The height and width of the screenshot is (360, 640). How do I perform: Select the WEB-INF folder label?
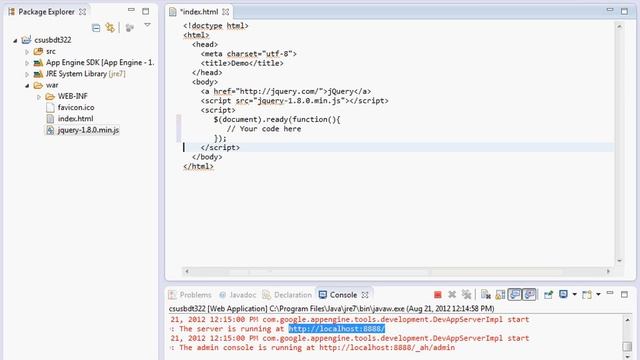coord(73,96)
